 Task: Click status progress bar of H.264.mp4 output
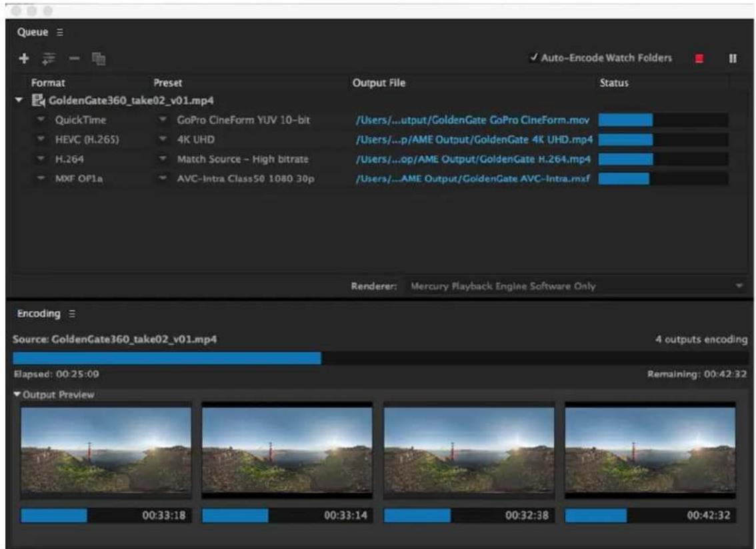point(663,159)
